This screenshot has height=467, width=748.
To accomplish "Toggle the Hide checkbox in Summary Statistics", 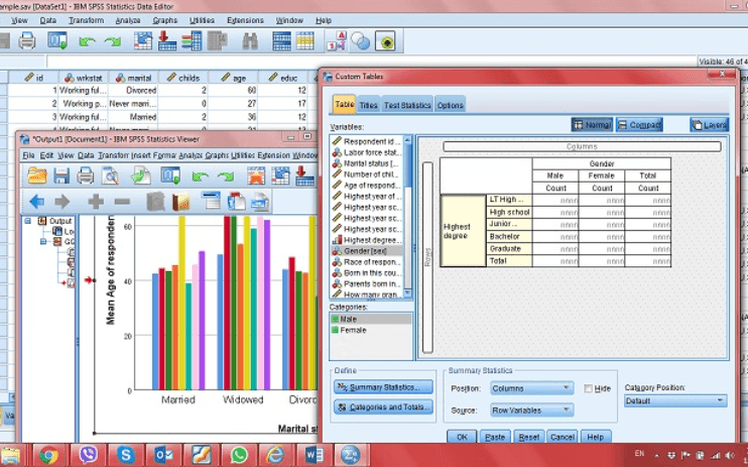I will (588, 389).
